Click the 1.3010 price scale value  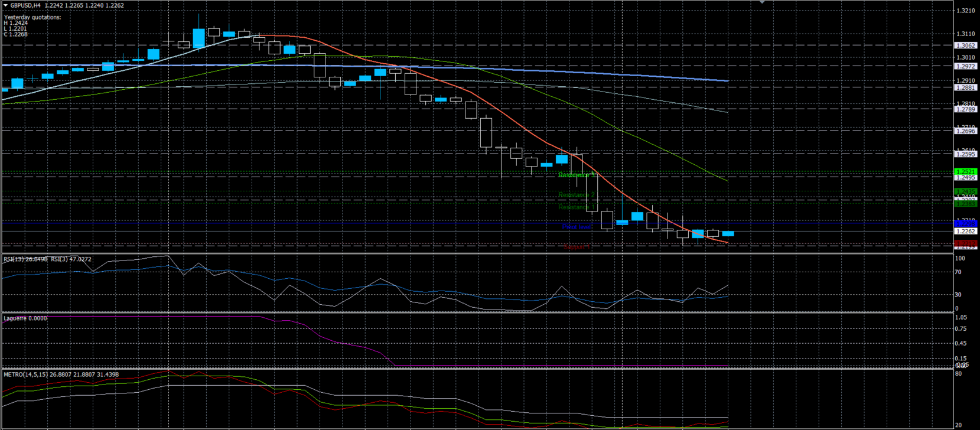click(x=966, y=58)
